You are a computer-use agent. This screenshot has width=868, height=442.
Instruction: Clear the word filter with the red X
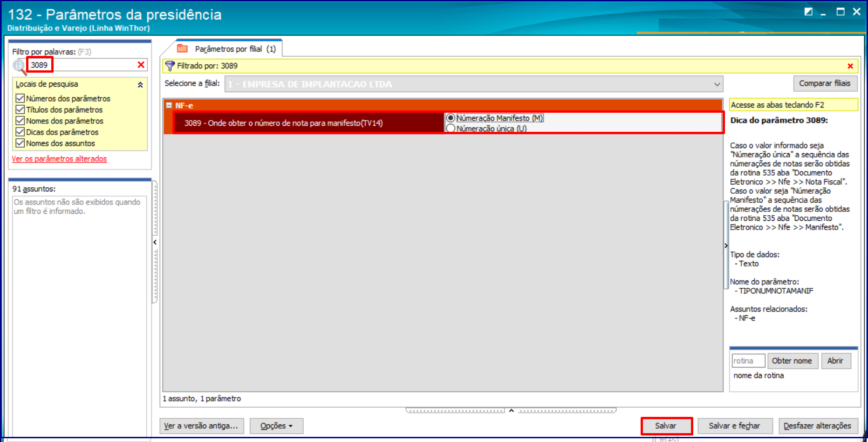click(x=141, y=65)
